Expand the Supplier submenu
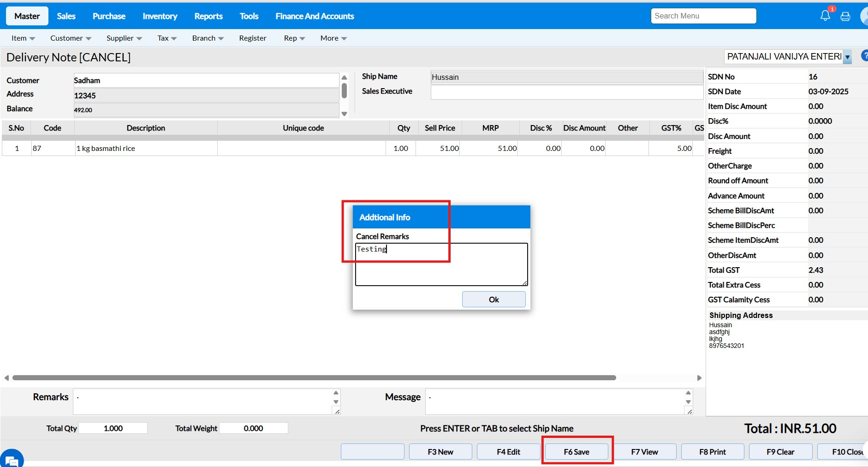868x467 pixels. [x=125, y=38]
